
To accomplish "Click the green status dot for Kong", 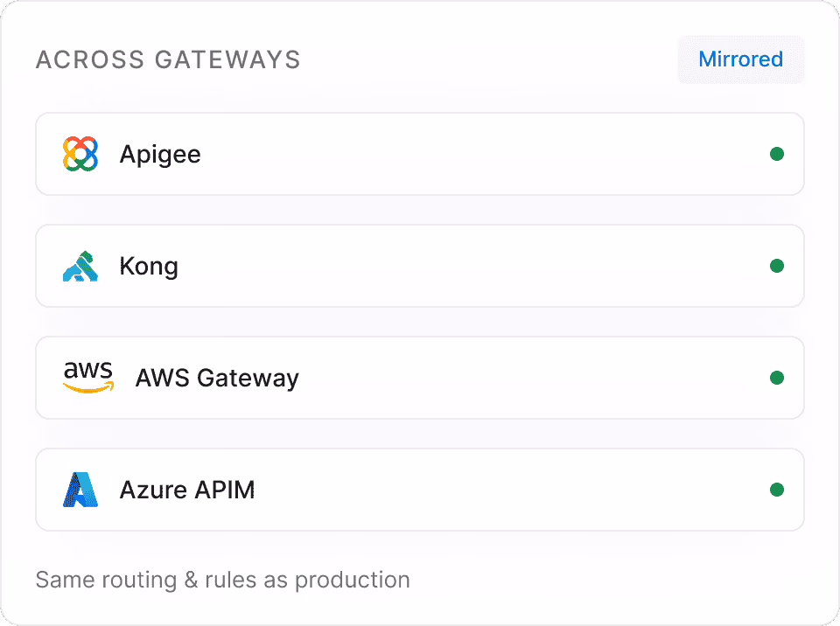I will click(777, 266).
